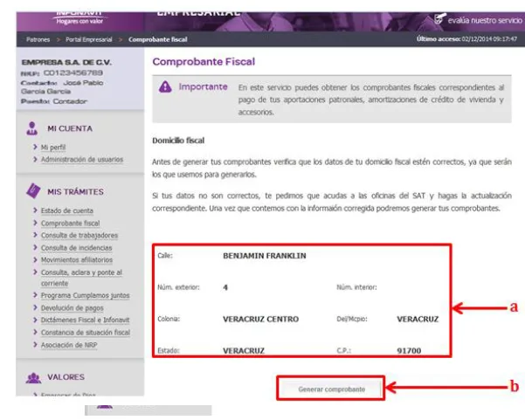Screen dimensions: 525x420
Task: Open Constancia de situación fiscal
Action: coord(86,333)
